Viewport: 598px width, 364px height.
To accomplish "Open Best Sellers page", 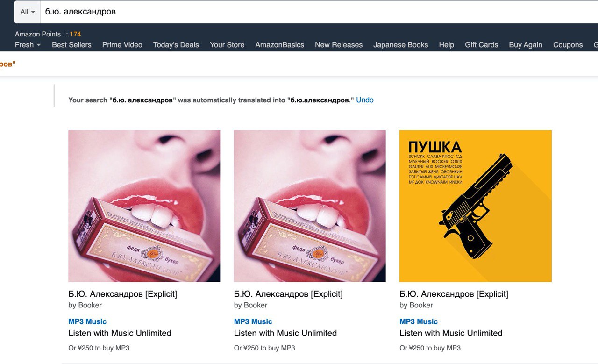I will [x=71, y=45].
